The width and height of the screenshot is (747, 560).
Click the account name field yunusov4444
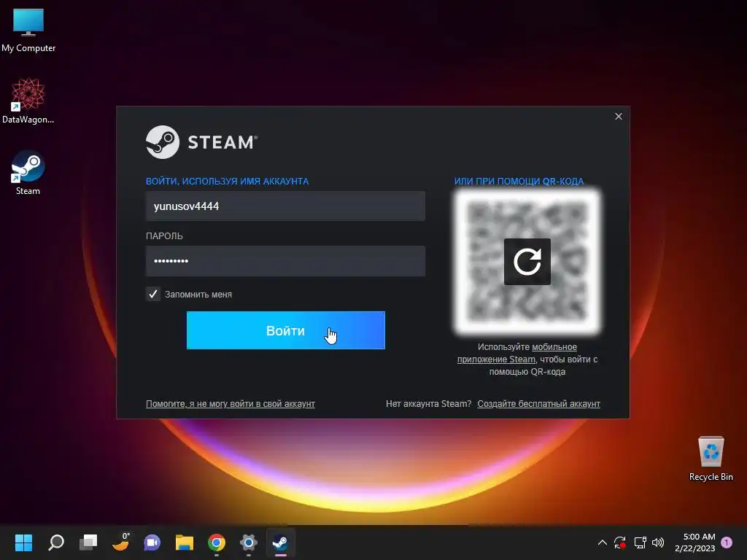[285, 206]
